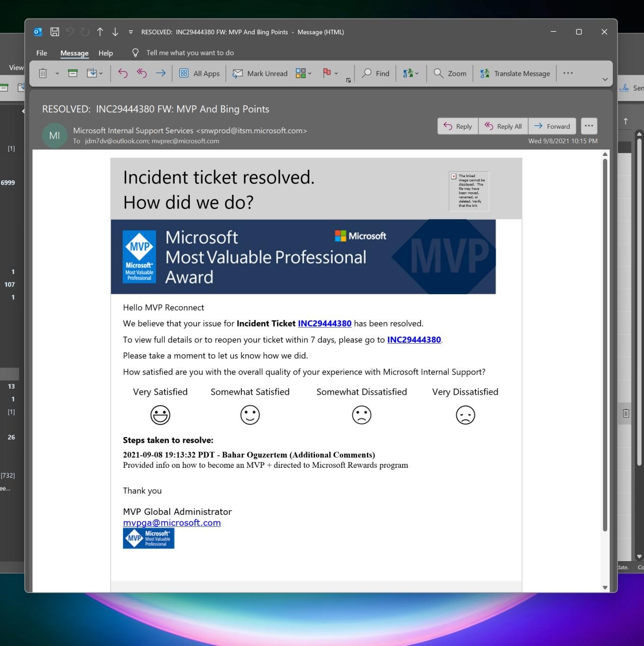Click 'Somewhat Satisfied' label text

pyautogui.click(x=250, y=392)
